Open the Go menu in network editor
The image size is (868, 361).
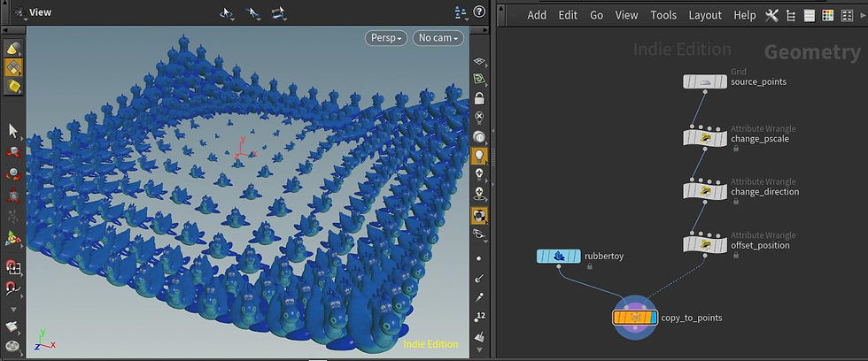596,15
